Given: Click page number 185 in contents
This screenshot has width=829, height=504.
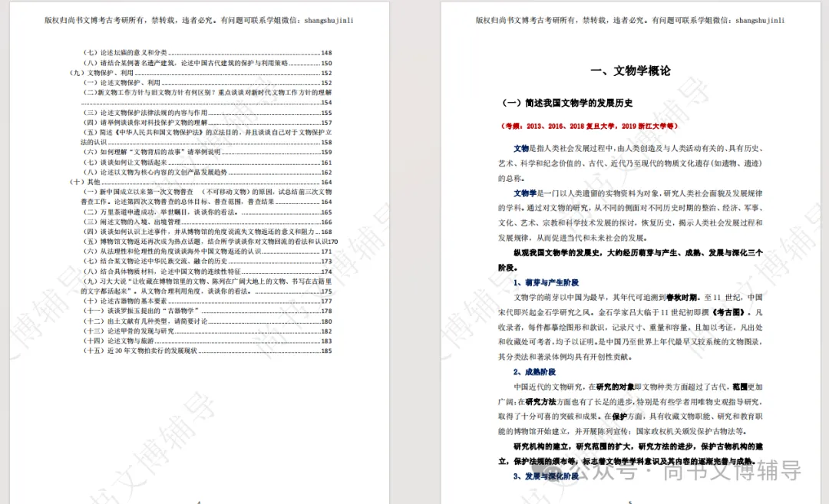Looking at the screenshot, I should tap(326, 351).
